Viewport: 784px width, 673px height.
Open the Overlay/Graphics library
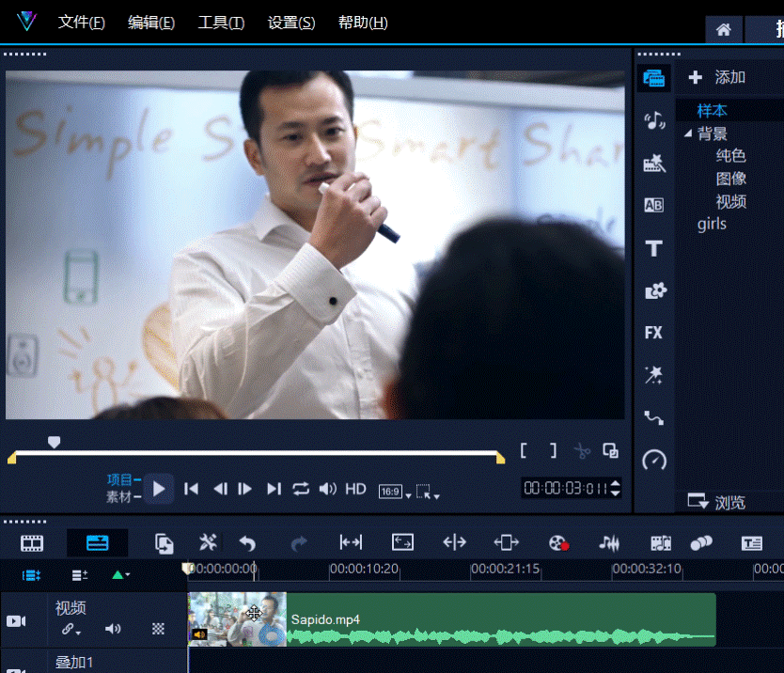(655, 290)
